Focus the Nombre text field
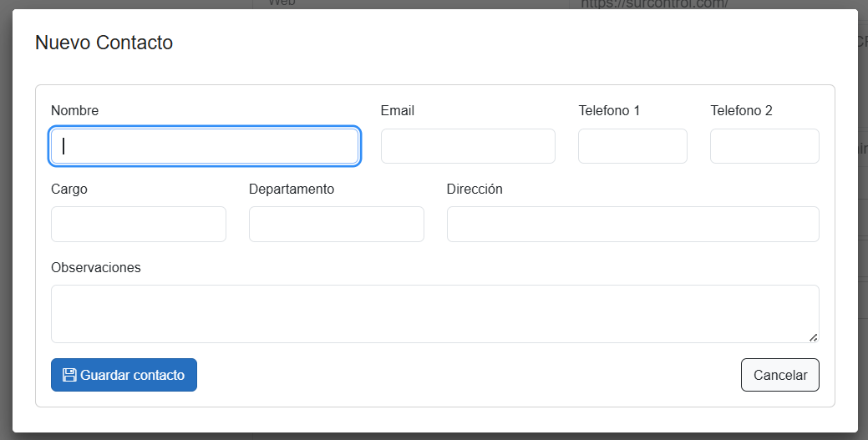Viewport: 868px width, 440px height. [205, 146]
